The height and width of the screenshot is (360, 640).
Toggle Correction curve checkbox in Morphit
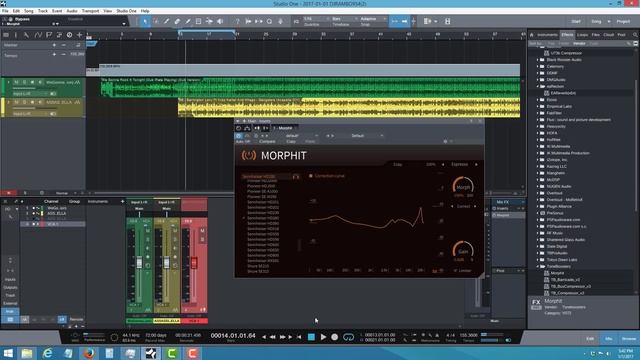[311, 176]
